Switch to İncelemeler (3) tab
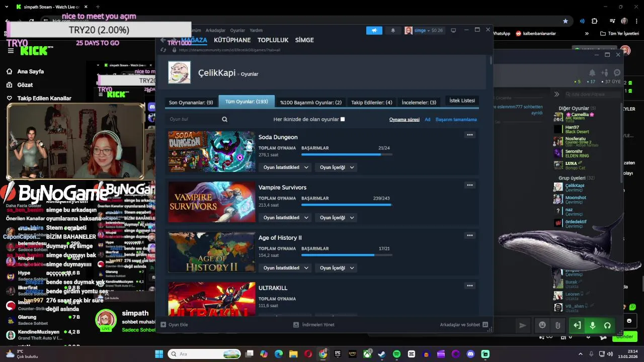644x362 pixels. (419, 102)
